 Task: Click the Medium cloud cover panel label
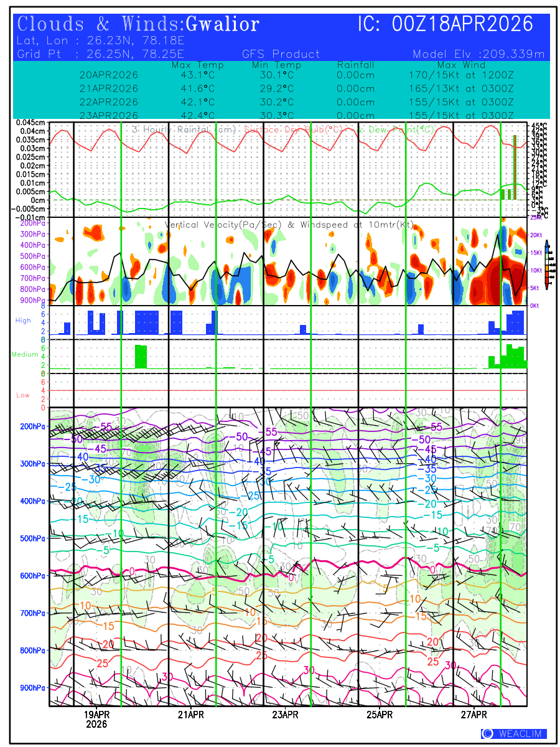(26, 354)
